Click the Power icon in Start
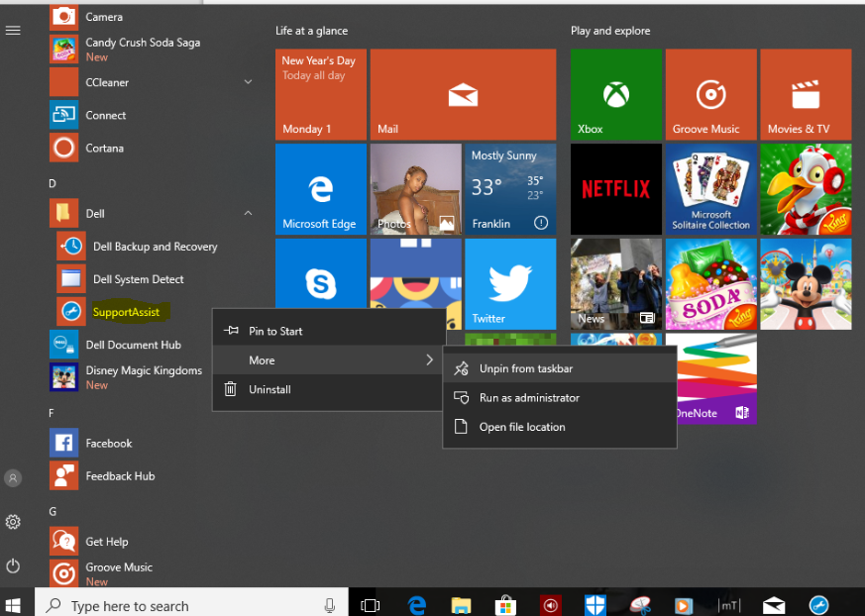 (x=13, y=565)
